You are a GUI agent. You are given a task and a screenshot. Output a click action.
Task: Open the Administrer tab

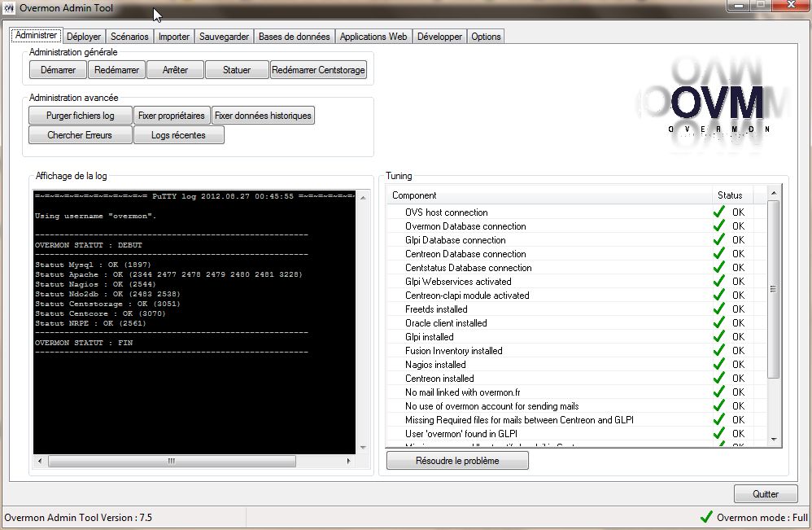(37, 35)
